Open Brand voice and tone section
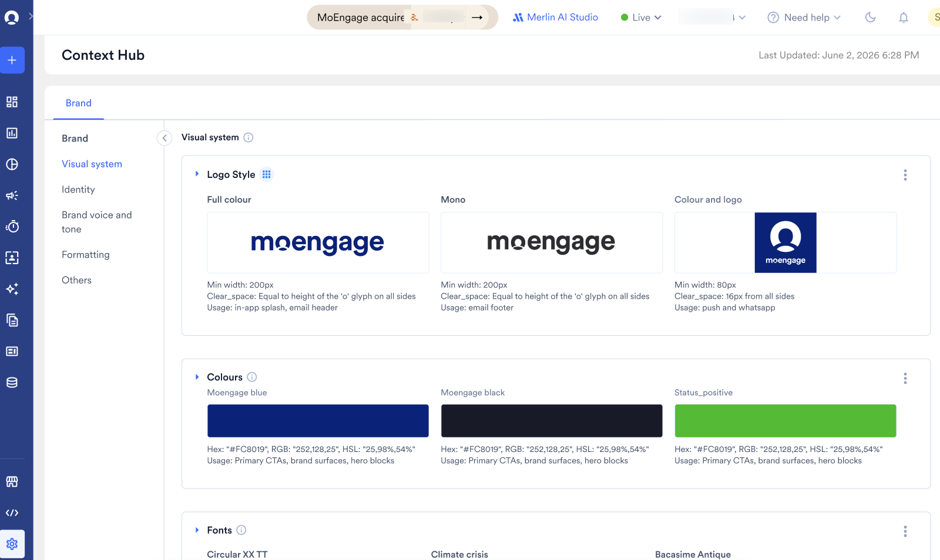The width and height of the screenshot is (940, 560). click(97, 222)
